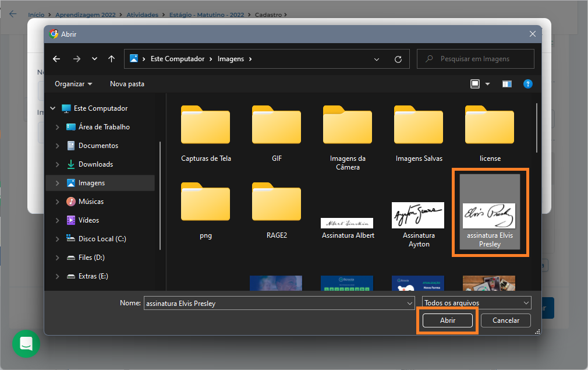Screen dimensions: 588x370
Task: Open Aprendizagem 2022 breadcrumb link
Action: pyautogui.click(x=86, y=15)
